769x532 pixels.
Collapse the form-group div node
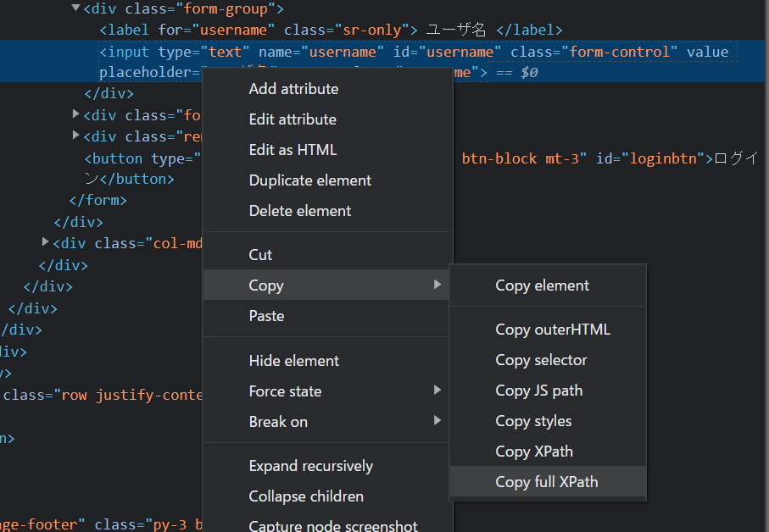point(76,9)
